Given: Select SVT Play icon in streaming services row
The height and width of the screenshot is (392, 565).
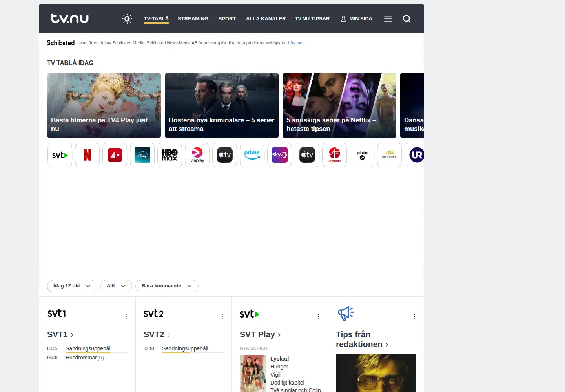Looking at the screenshot, I should (60, 155).
